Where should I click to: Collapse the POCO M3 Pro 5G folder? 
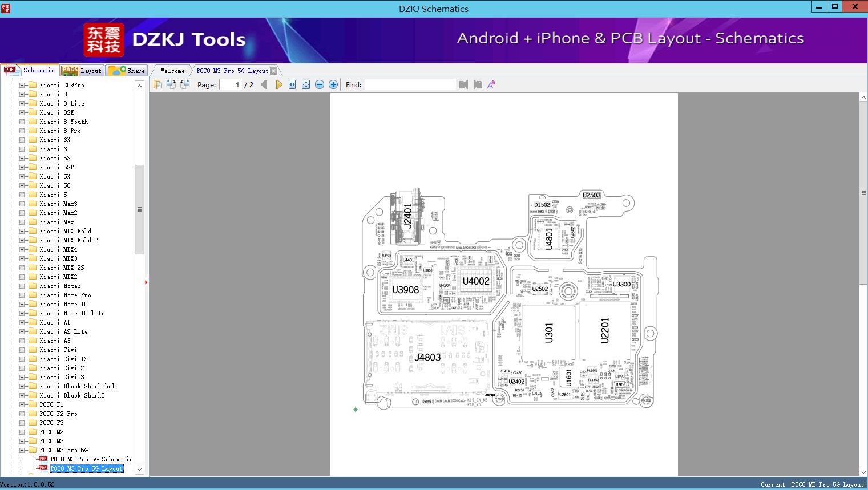(x=22, y=450)
